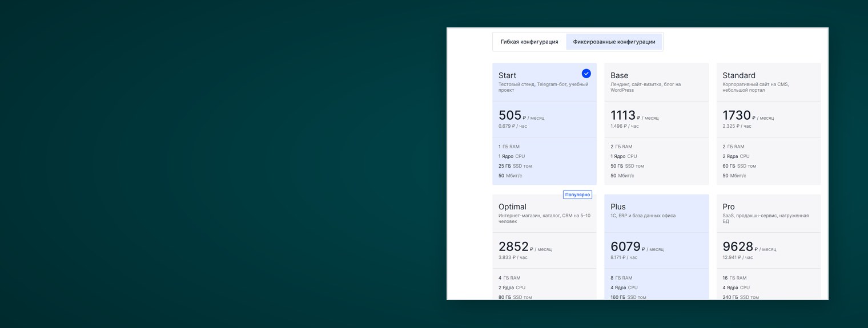This screenshot has width=868, height=328.
Task: Click Base description Лендинг, сайт-визитка
Action: click(x=645, y=87)
